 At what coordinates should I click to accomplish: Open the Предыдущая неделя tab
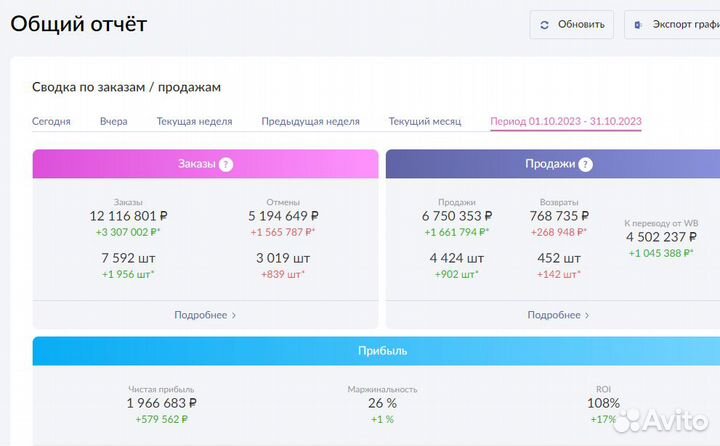point(310,121)
